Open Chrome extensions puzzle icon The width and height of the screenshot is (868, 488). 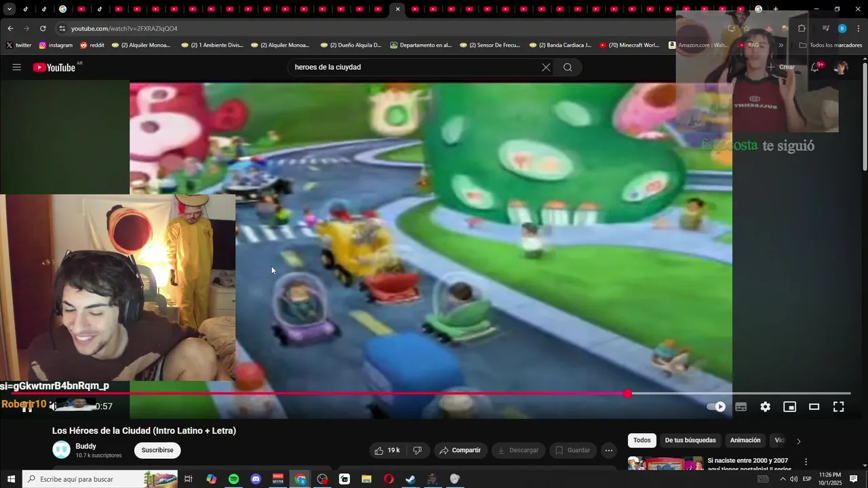click(x=802, y=28)
